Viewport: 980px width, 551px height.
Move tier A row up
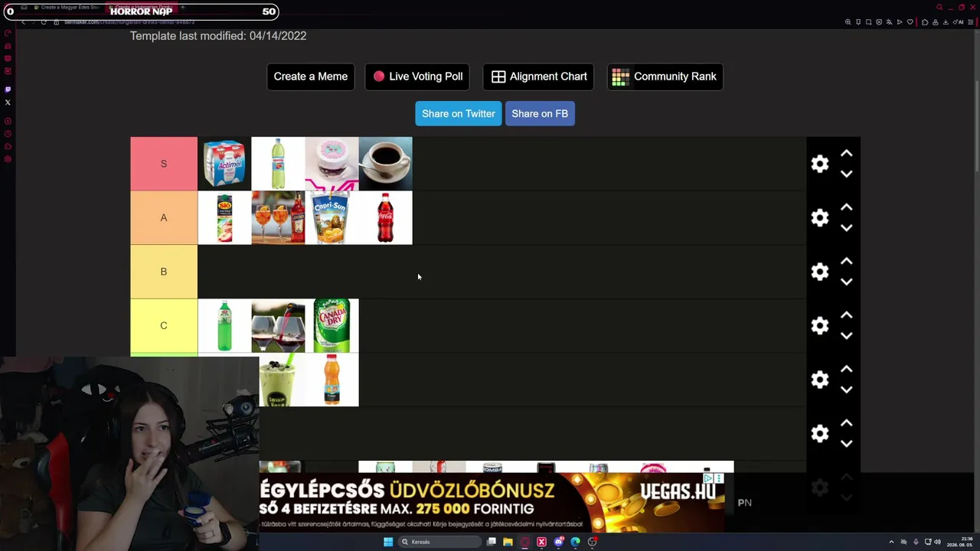(847, 207)
